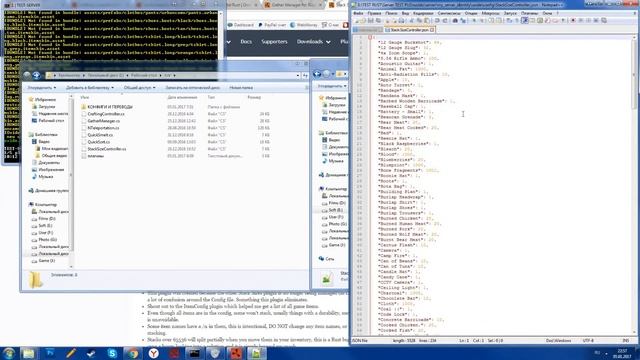Click the Dashboard bookmark in browser
The image size is (640, 360).
[x=240, y=25]
